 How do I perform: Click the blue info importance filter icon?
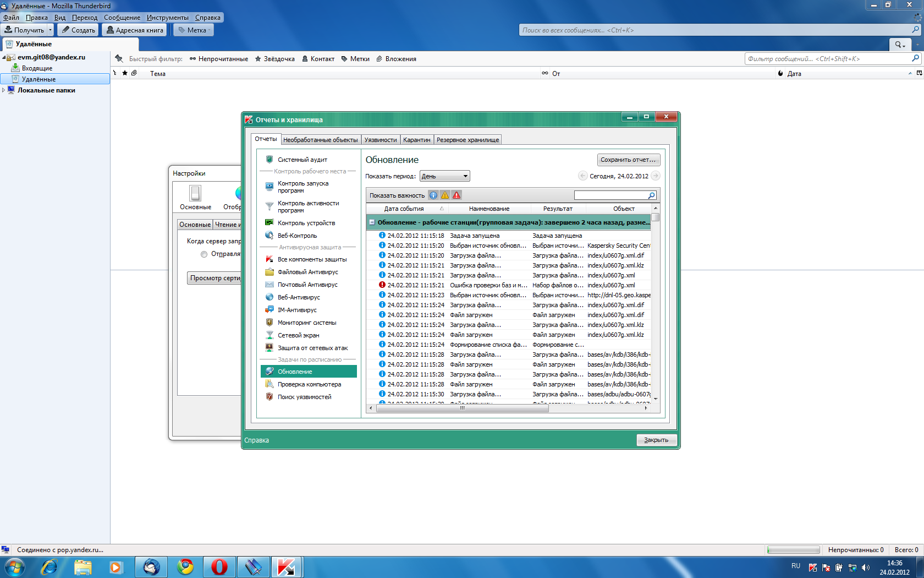(433, 195)
